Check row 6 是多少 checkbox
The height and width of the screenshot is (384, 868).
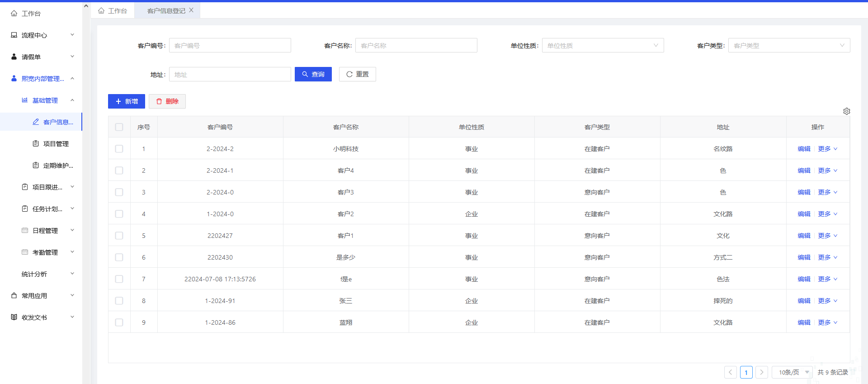pos(119,257)
